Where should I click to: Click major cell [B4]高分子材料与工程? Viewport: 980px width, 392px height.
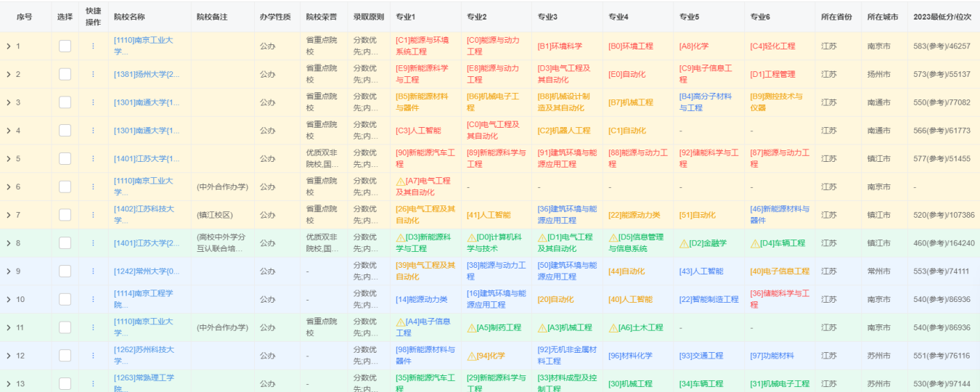[706, 102]
